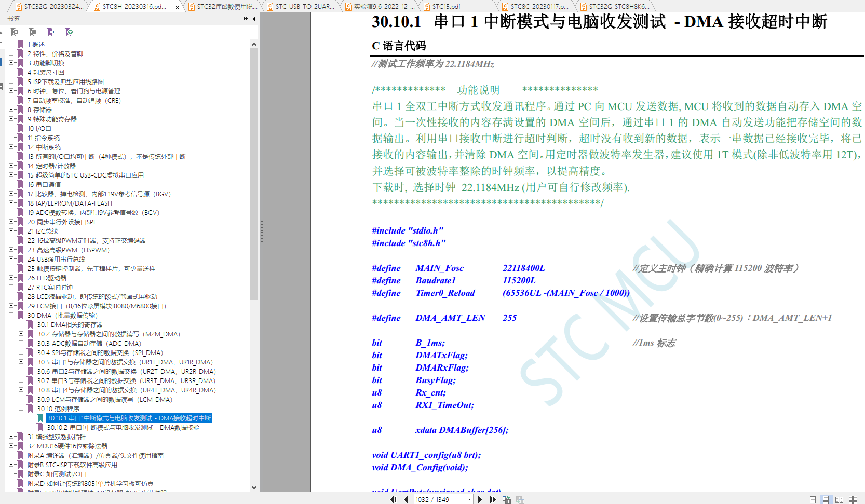Close the STC8H-20230316 tab
The image size is (865, 504).
[x=178, y=7]
